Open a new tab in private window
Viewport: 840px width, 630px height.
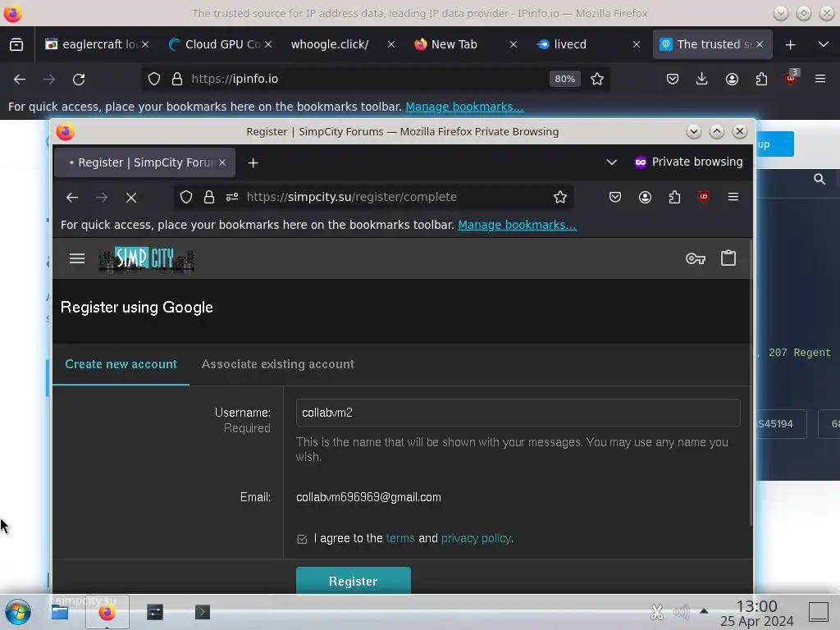pyautogui.click(x=253, y=163)
